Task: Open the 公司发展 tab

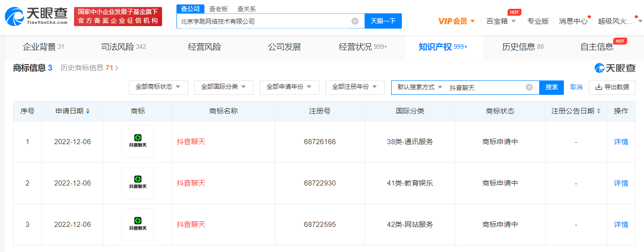Action: [285, 47]
